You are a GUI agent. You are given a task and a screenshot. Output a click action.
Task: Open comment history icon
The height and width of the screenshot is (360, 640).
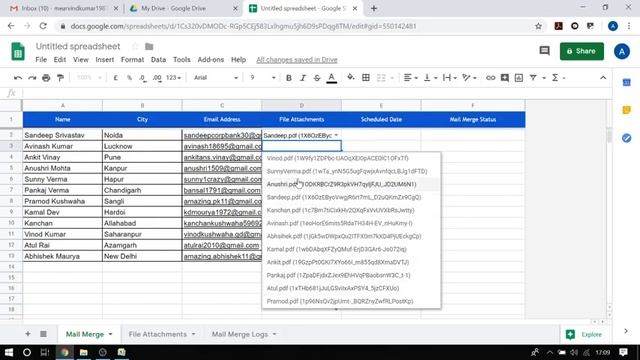pos(544,51)
